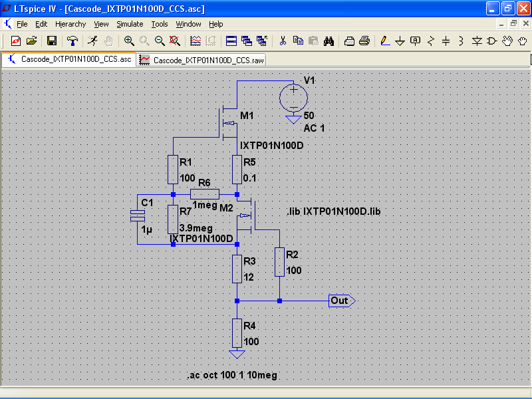Select the Copy tool icon
Image resolution: width=532 pixels, height=399 pixels.
point(298,41)
